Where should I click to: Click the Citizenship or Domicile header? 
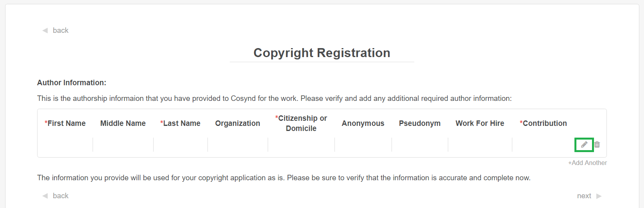301,123
